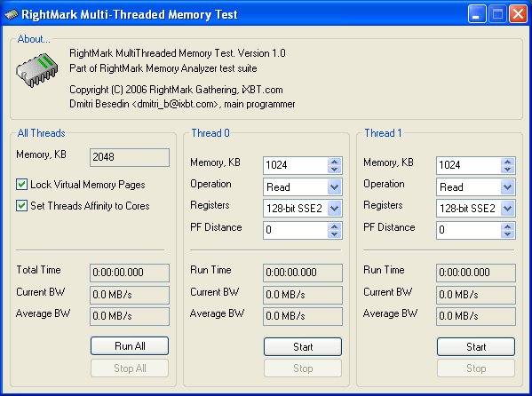
Task: Minimize the RightMark window
Action: point(476,14)
